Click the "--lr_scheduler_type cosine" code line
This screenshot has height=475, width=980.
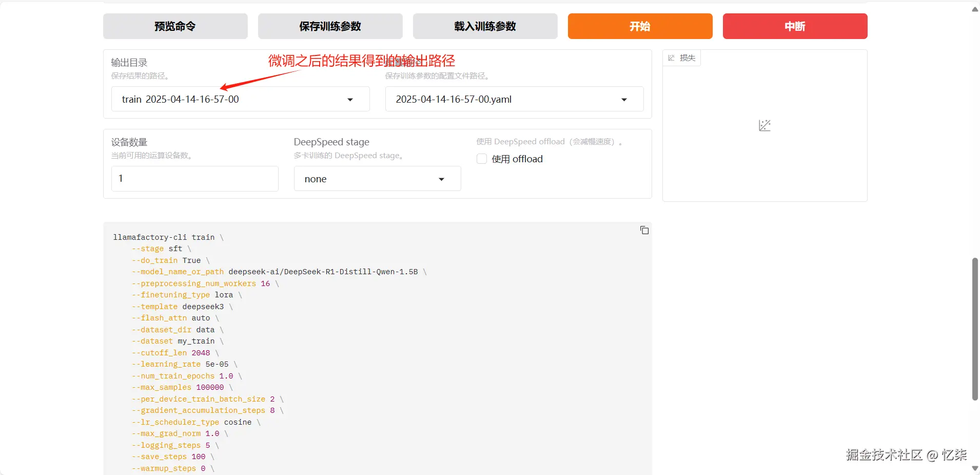point(196,422)
